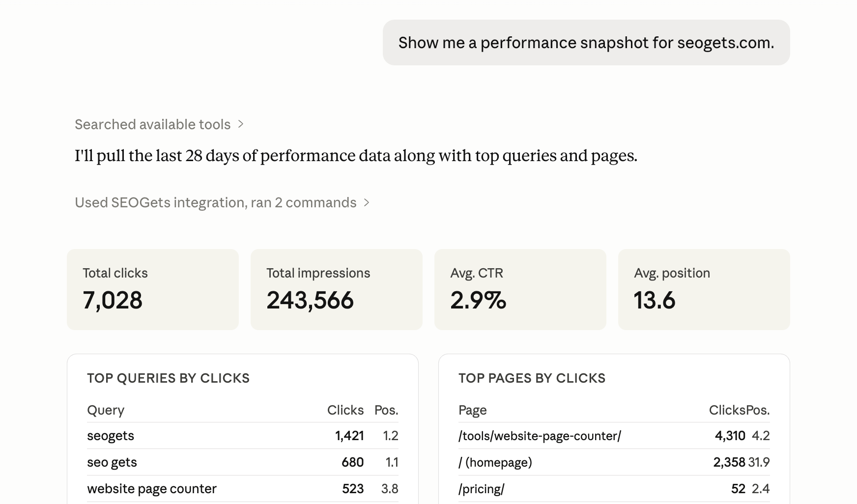The width and height of the screenshot is (857, 504).
Task: Click the user message bubble about seogets.com
Action: 586,43
